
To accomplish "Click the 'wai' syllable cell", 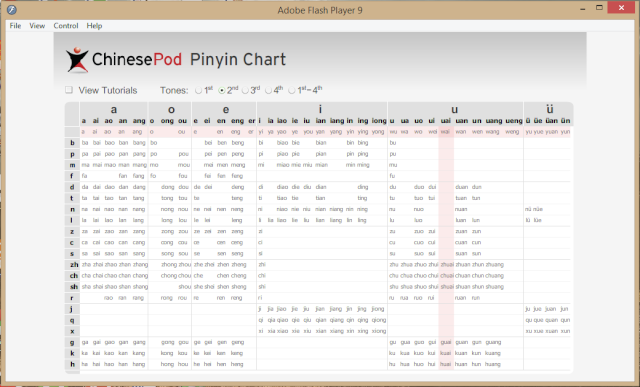I will (x=445, y=132).
